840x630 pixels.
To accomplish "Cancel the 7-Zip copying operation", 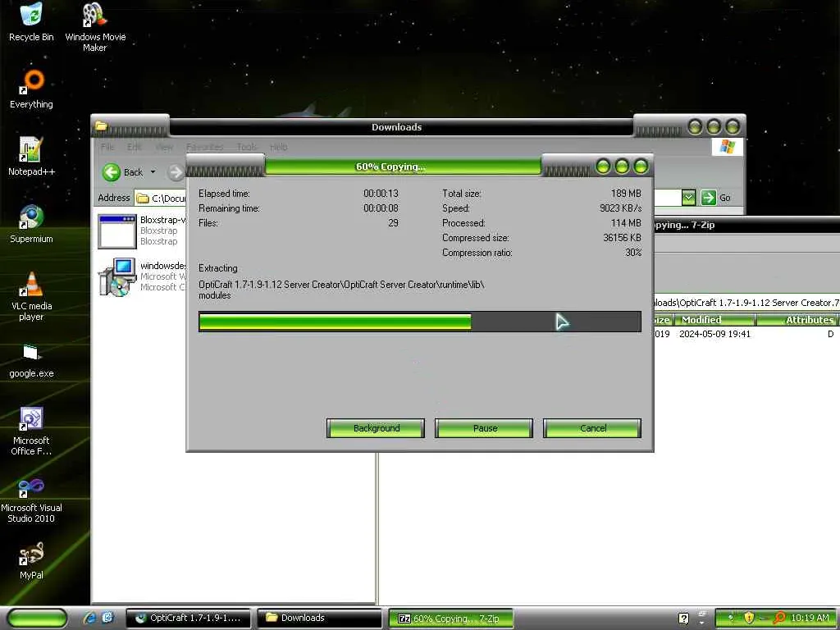I will (x=592, y=428).
